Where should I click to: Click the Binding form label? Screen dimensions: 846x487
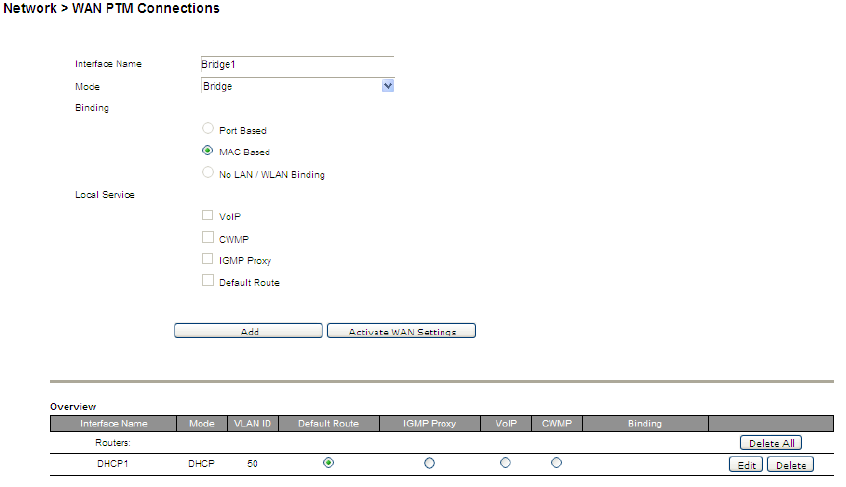click(x=92, y=108)
